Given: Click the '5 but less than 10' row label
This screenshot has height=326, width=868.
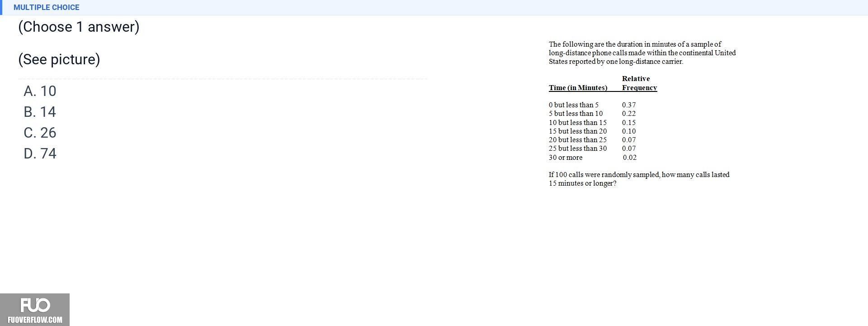Looking at the screenshot, I should pyautogui.click(x=576, y=114).
